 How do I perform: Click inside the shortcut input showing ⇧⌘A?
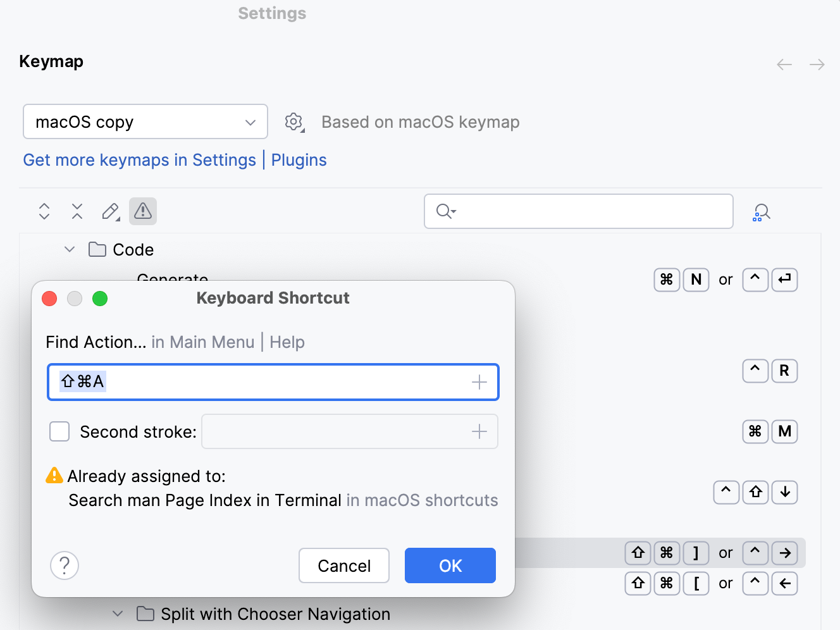(253, 381)
